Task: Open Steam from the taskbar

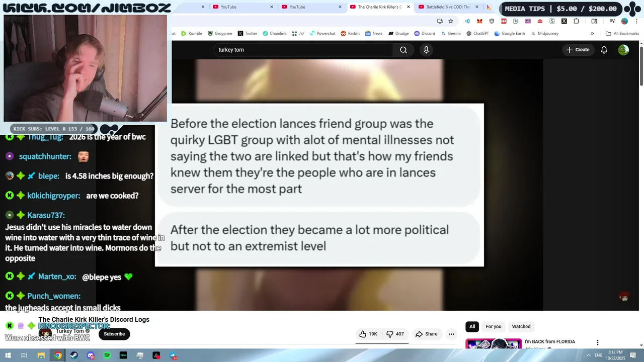Action: 74,355
